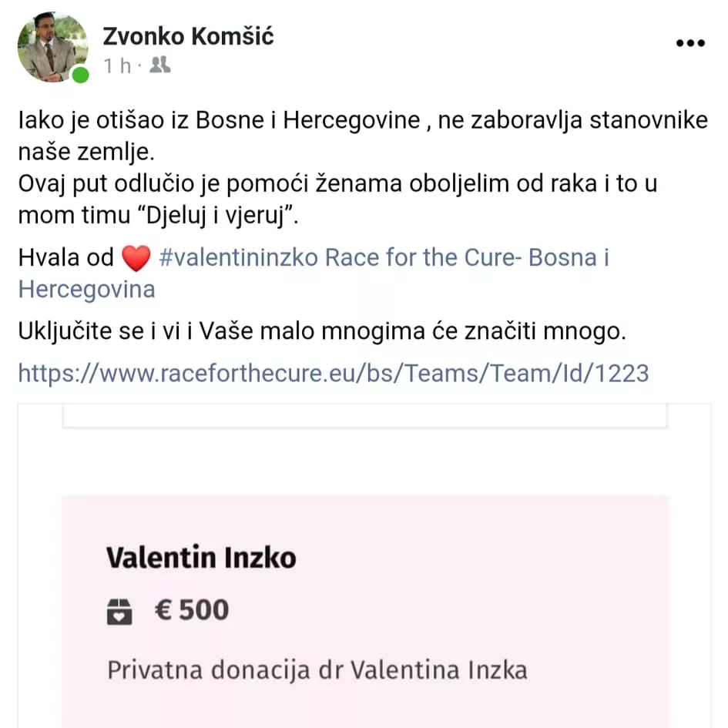The height and width of the screenshot is (728, 728).
Task: Open Zvonko Komšić's profile picture
Action: click(x=51, y=46)
